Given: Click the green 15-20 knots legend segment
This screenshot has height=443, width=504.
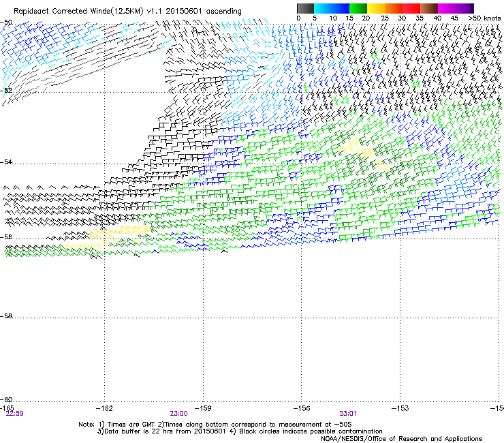Looking at the screenshot, I should pos(358,8).
